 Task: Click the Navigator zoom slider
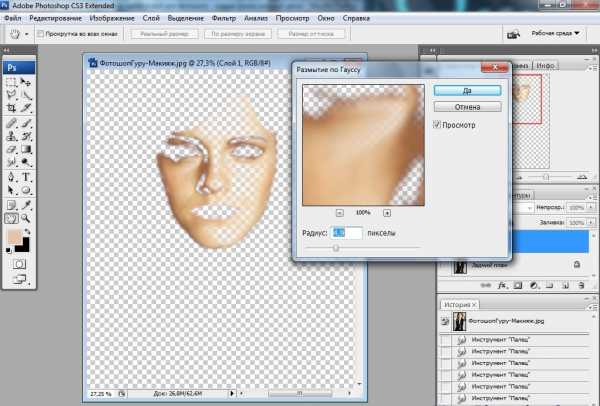(x=546, y=177)
